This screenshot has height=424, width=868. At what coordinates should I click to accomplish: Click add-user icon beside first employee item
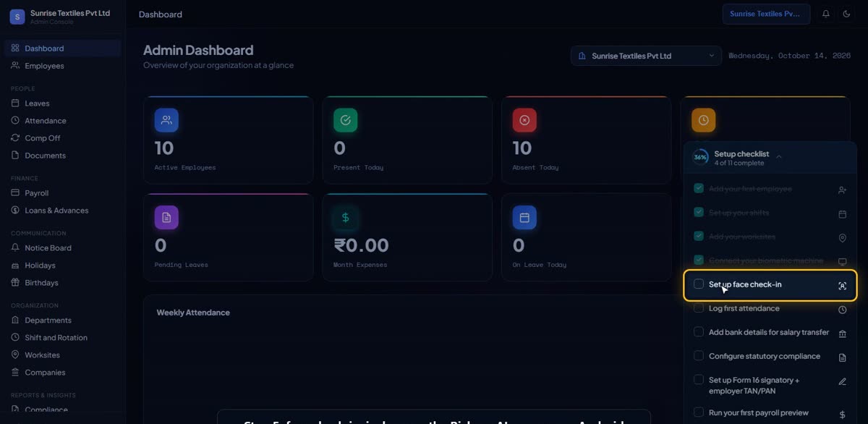pos(842,190)
